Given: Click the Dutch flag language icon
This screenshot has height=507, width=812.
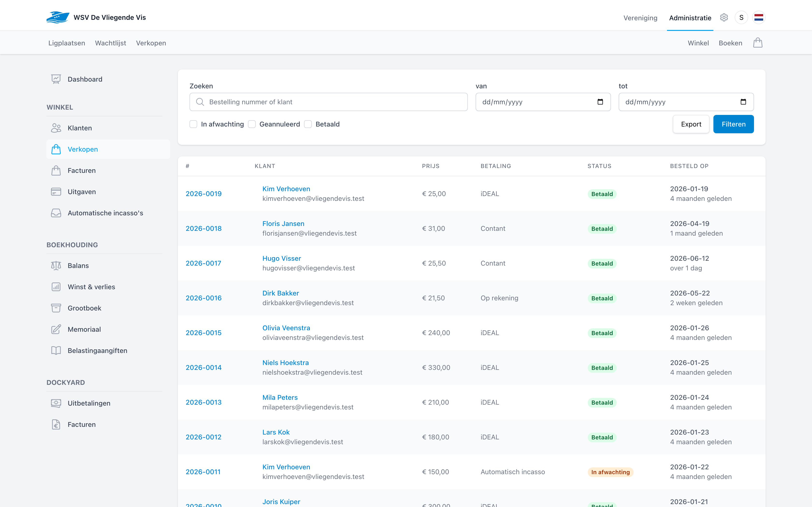Looking at the screenshot, I should tap(759, 17).
